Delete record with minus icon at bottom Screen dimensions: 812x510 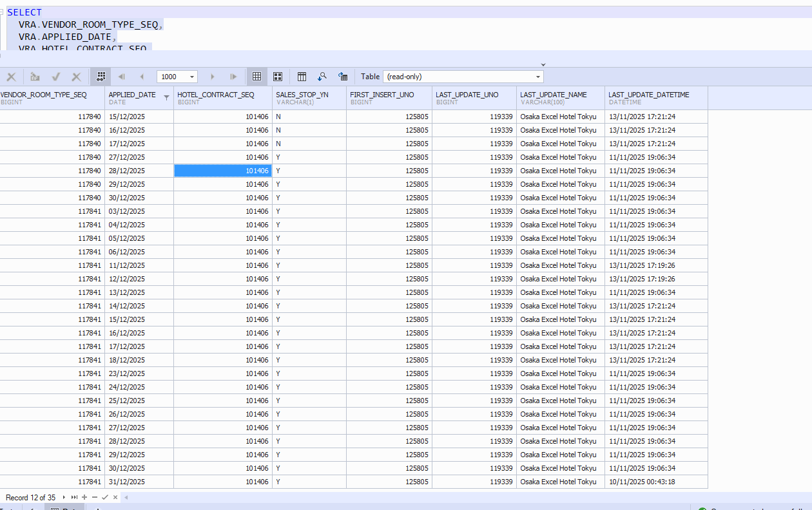(x=95, y=498)
